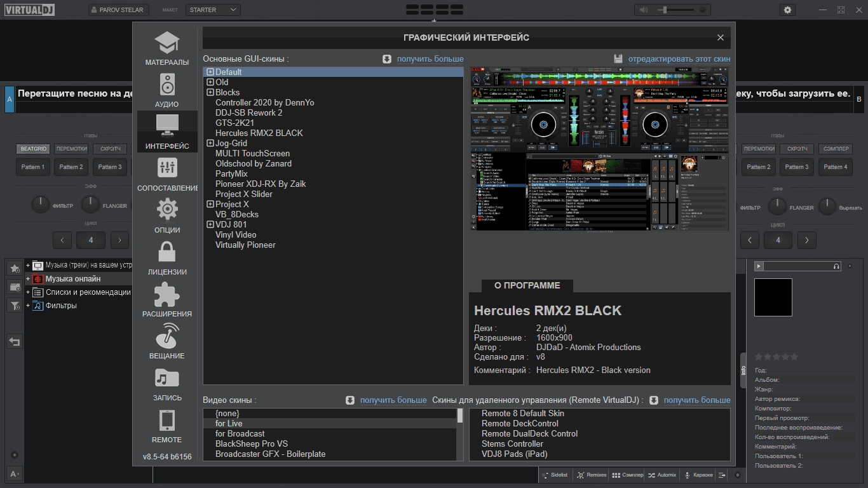Click the top-bar settings gear icon
Viewport: 868px width, 488px height.
click(788, 10)
